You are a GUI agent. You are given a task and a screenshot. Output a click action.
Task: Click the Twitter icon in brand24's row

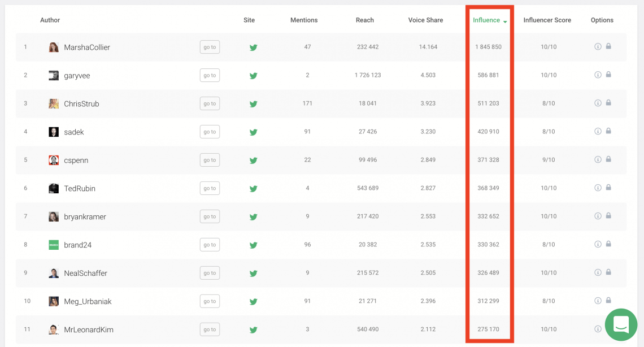point(254,245)
